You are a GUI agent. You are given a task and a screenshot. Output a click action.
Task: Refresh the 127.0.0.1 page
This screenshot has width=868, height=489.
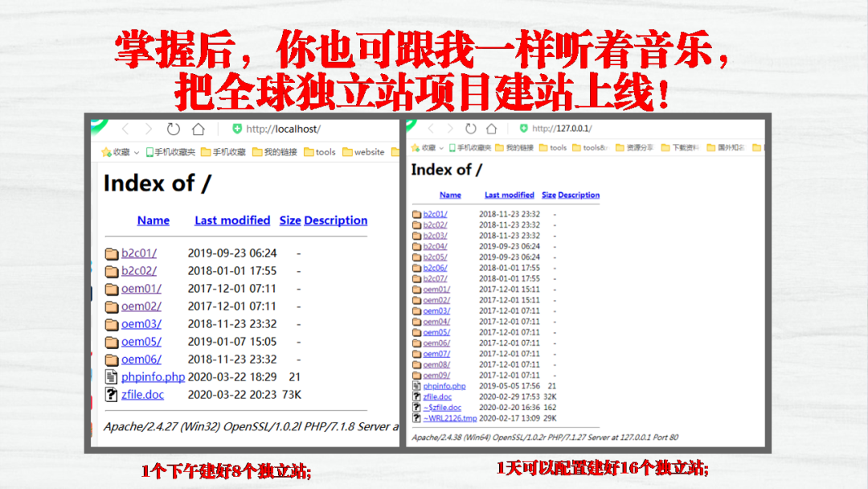click(x=470, y=127)
